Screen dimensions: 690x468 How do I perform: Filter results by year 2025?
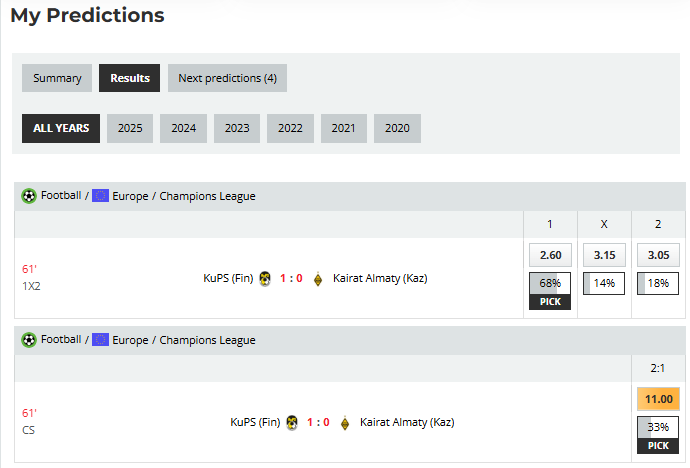(130, 128)
